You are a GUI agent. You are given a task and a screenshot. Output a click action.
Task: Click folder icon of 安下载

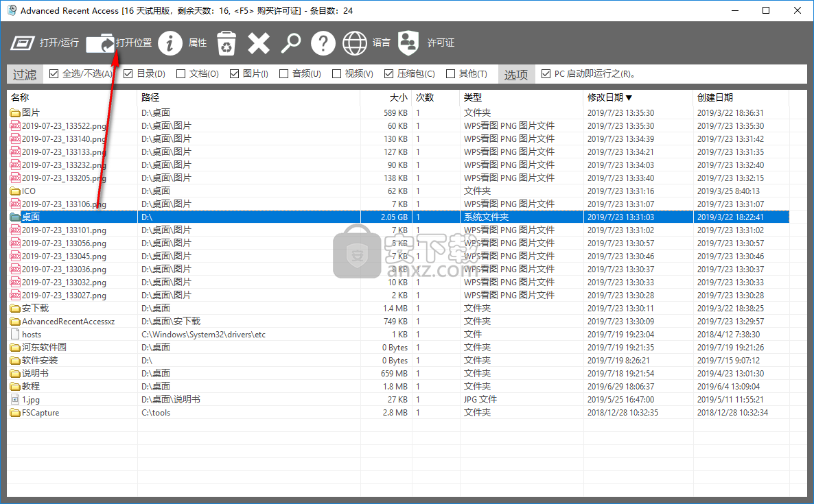pos(15,308)
